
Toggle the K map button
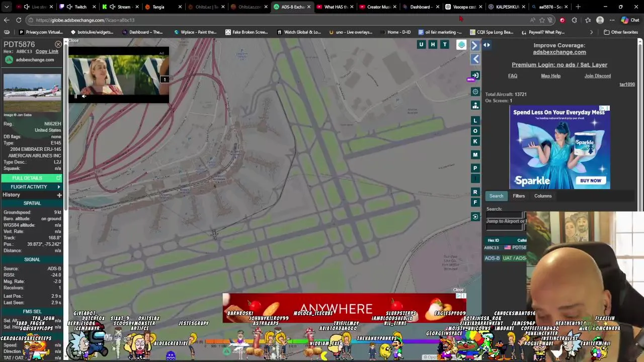tap(475, 142)
